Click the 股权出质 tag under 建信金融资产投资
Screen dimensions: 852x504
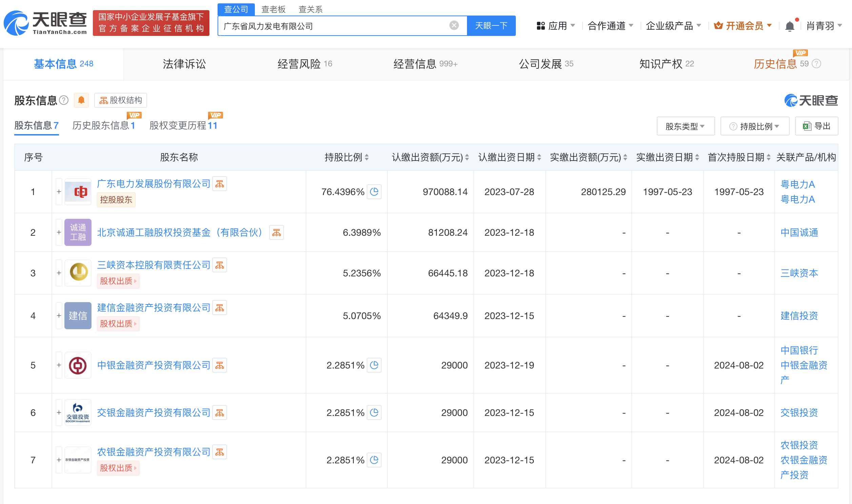coord(118,324)
